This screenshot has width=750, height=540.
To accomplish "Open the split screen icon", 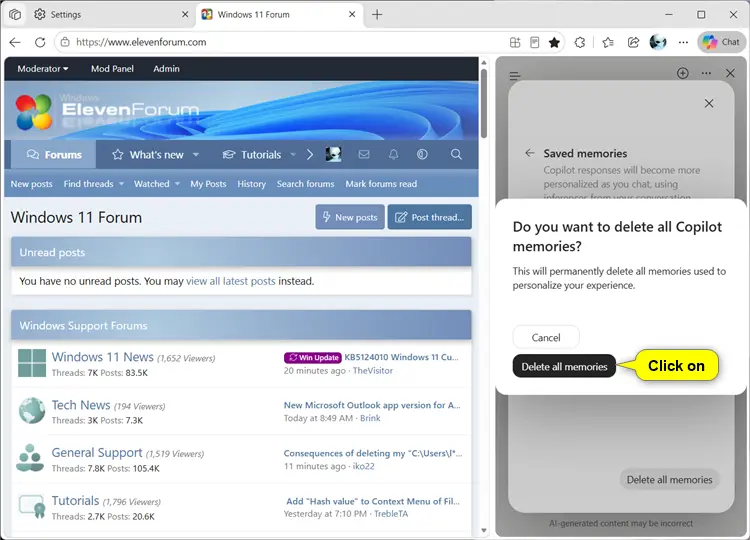I will pyautogui.click(x=515, y=42).
